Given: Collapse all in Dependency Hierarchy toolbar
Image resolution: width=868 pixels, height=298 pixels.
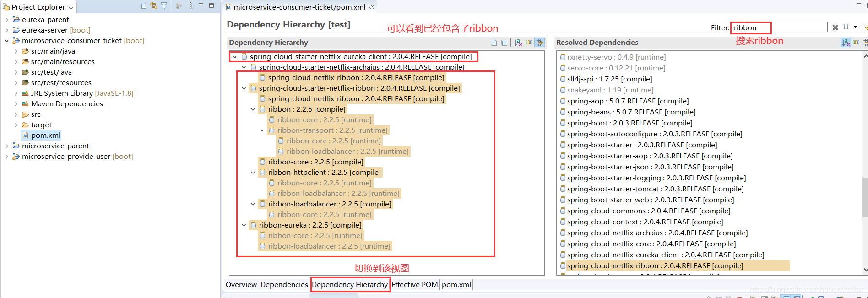Looking at the screenshot, I should [494, 43].
